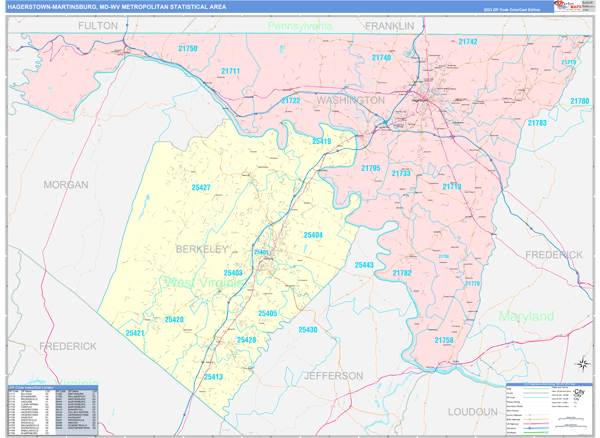Click the Pennsylvania state label

pyautogui.click(x=300, y=26)
